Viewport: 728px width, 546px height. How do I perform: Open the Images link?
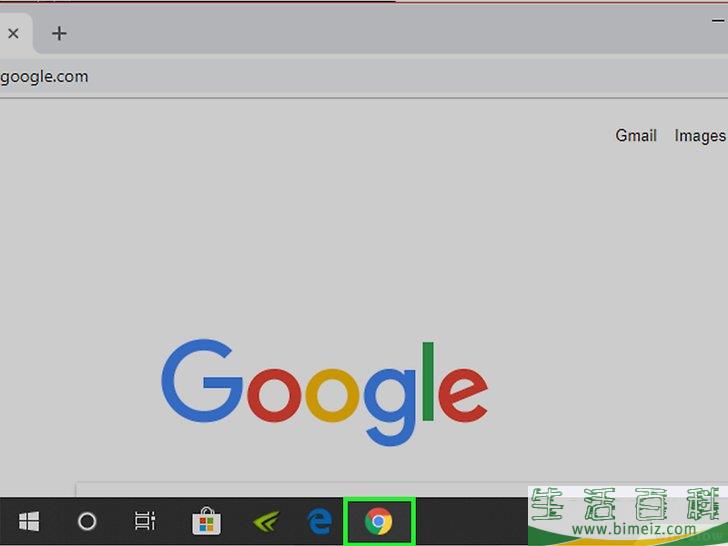pos(700,136)
